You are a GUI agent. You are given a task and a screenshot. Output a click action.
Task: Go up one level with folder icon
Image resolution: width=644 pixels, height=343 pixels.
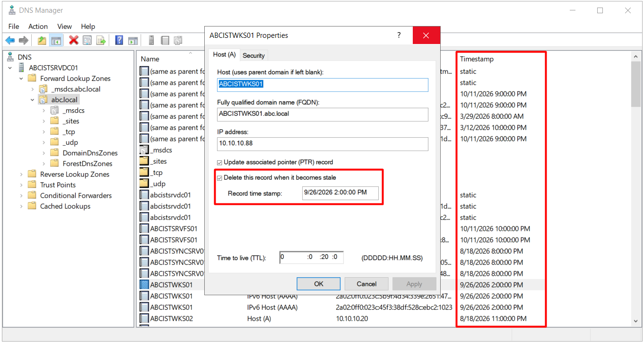coord(42,41)
